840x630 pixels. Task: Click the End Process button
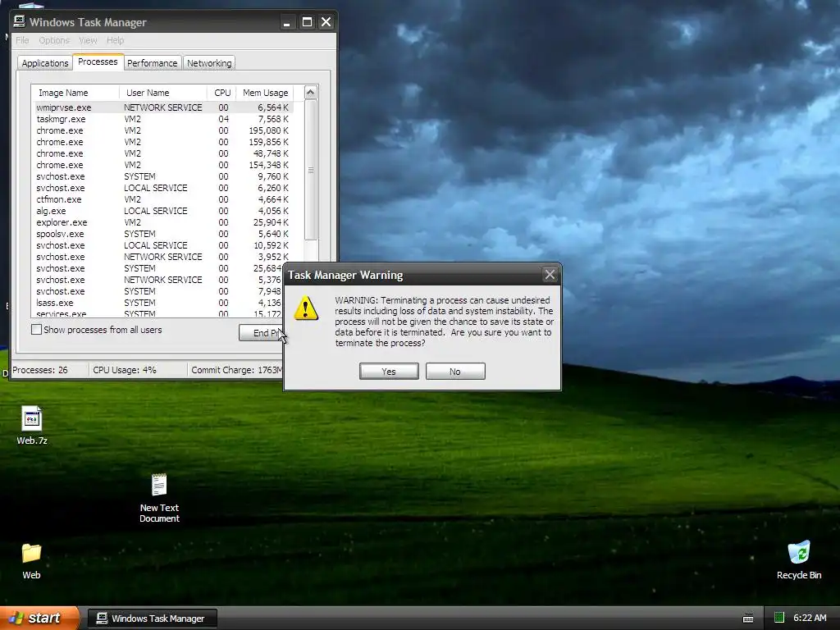pyautogui.click(x=262, y=333)
